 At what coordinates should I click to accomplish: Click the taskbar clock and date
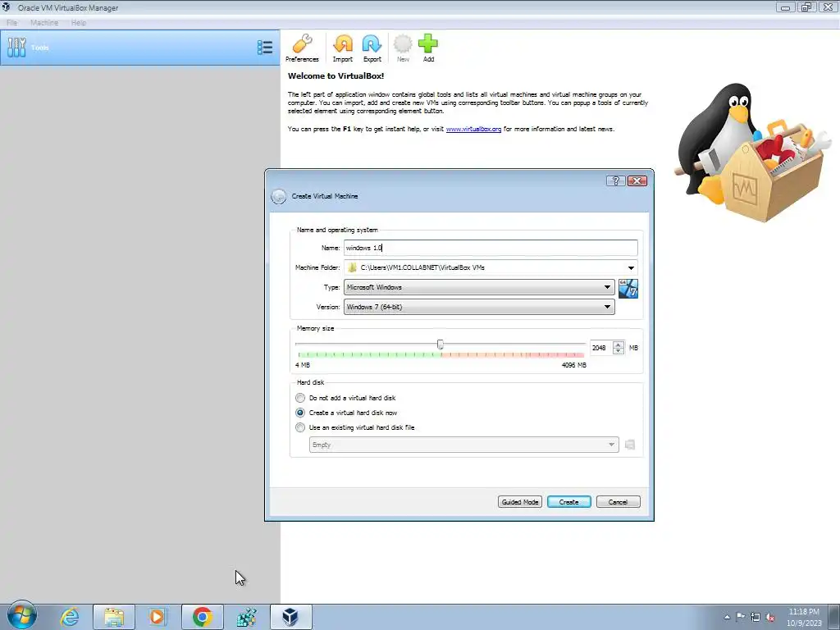[804, 617]
